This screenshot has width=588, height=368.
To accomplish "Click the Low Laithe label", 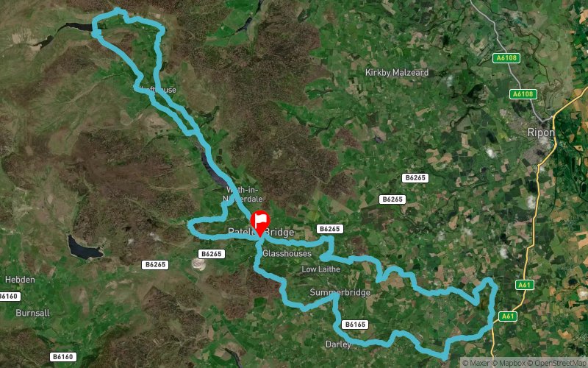I will pyautogui.click(x=321, y=269).
